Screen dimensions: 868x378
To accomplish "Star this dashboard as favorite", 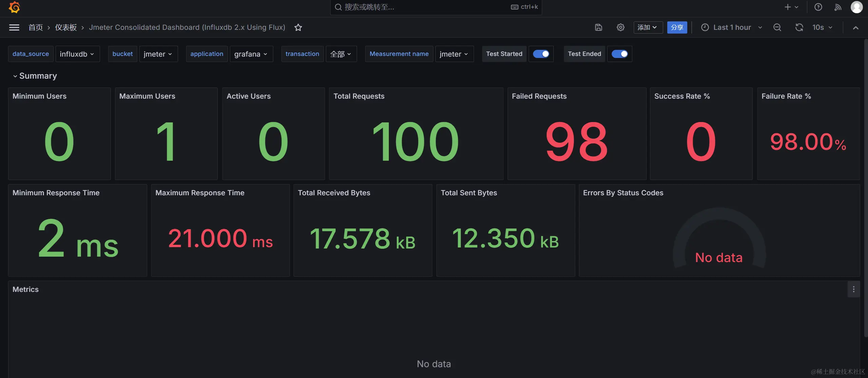I will pos(298,27).
